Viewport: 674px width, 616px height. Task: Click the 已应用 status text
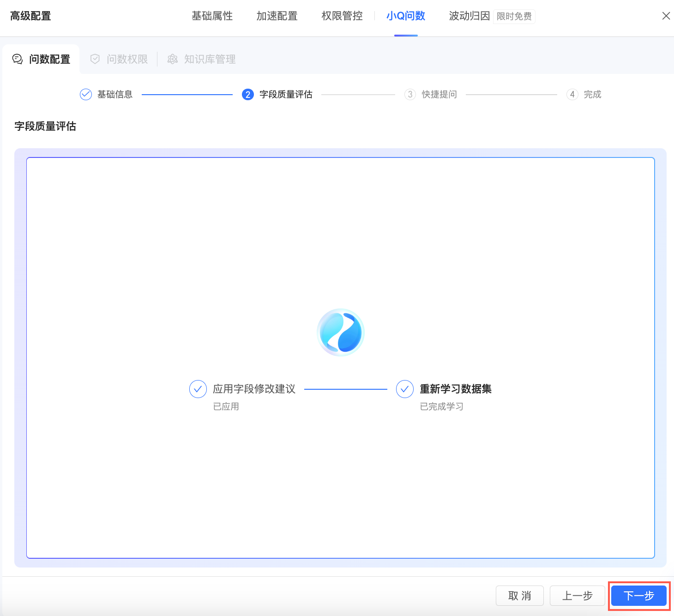coord(226,407)
